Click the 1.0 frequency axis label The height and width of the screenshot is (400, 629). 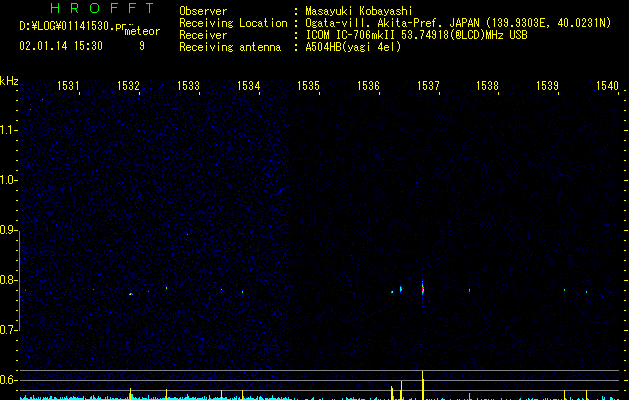coord(8,180)
